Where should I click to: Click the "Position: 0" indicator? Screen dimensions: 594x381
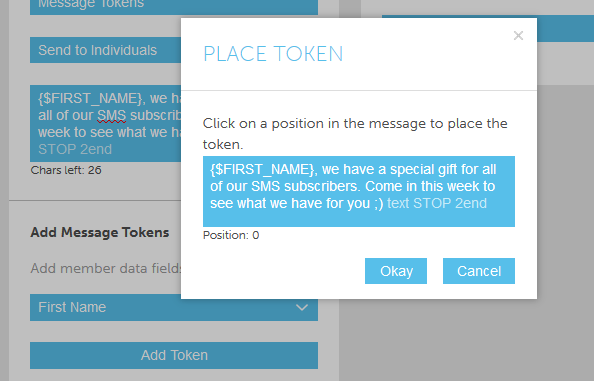pyautogui.click(x=231, y=235)
